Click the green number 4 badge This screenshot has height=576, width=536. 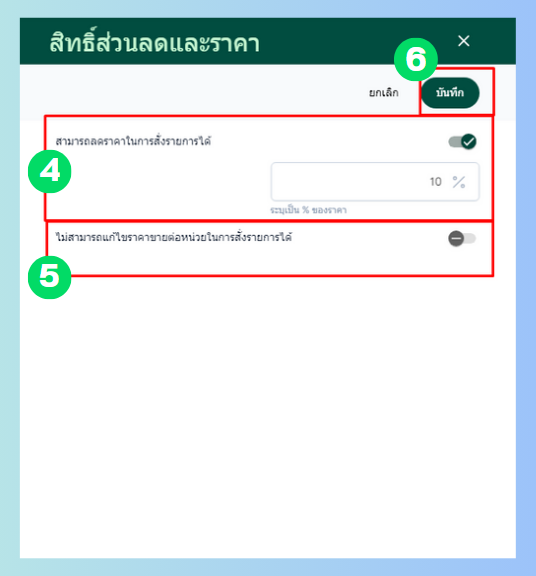click(x=50, y=172)
